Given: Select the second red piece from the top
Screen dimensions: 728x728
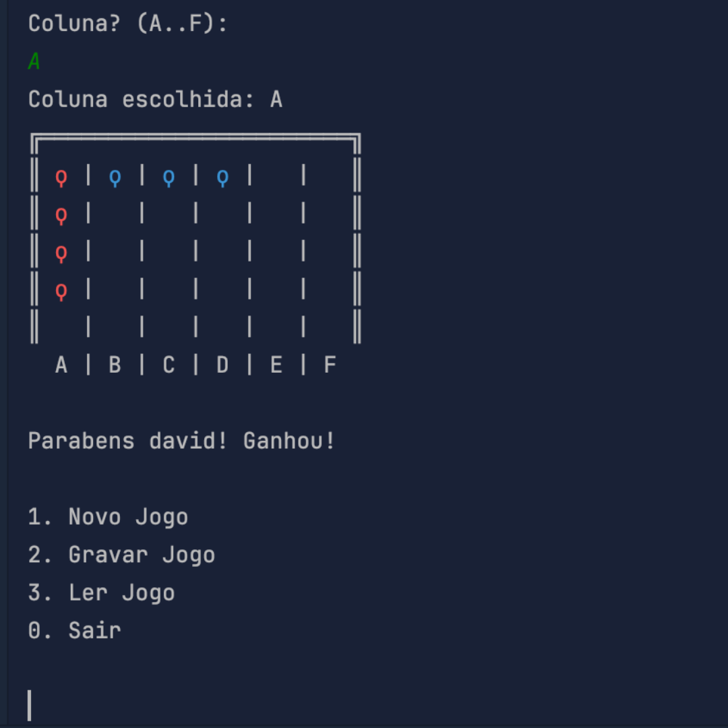Looking at the screenshot, I should pos(61,216).
